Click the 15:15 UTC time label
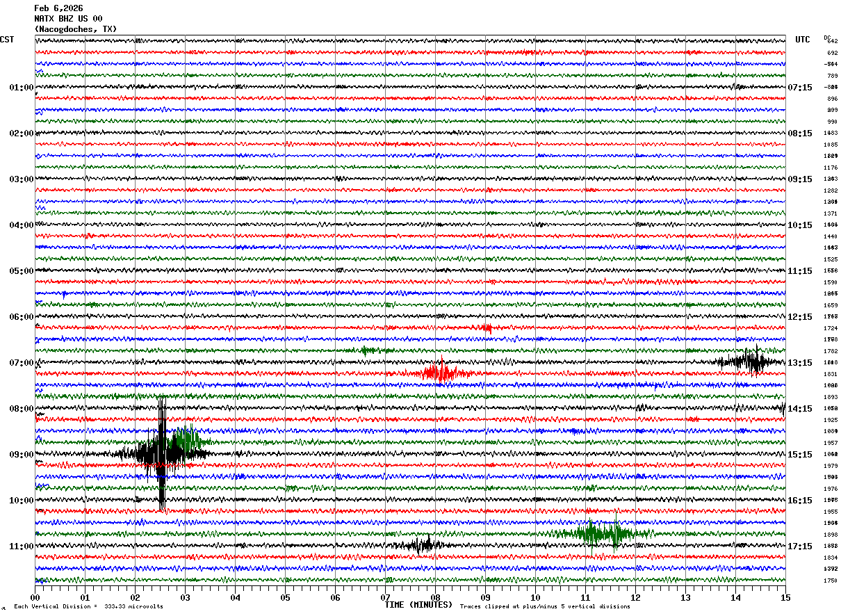The width and height of the screenshot is (841, 616). [x=800, y=455]
